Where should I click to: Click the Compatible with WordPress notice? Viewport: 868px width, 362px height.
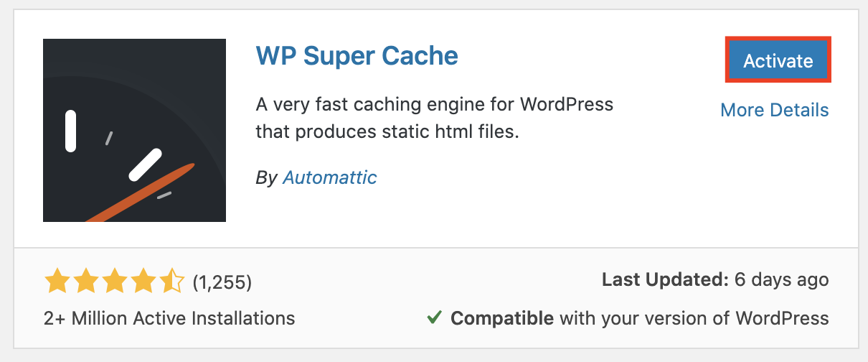(x=638, y=317)
